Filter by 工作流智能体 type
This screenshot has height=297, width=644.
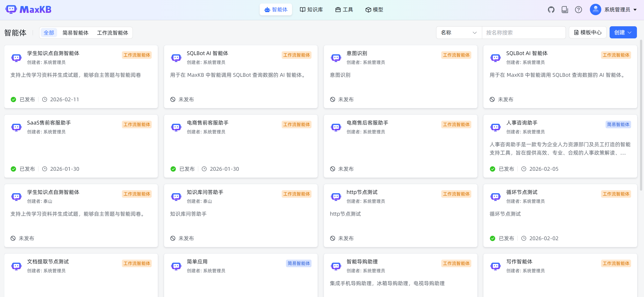[x=113, y=33]
